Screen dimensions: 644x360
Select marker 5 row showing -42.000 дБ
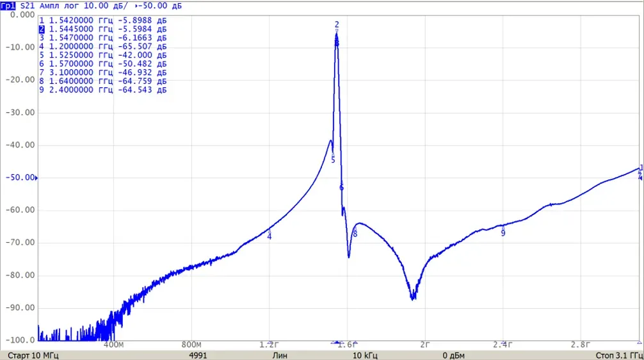[x=102, y=55]
